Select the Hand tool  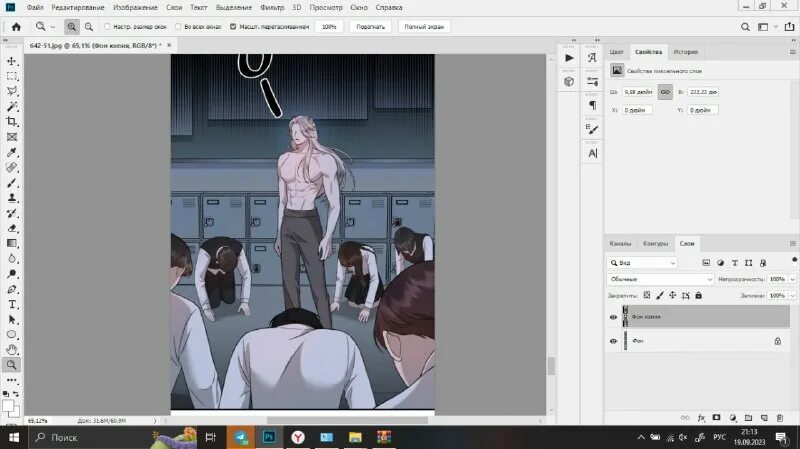pos(12,350)
